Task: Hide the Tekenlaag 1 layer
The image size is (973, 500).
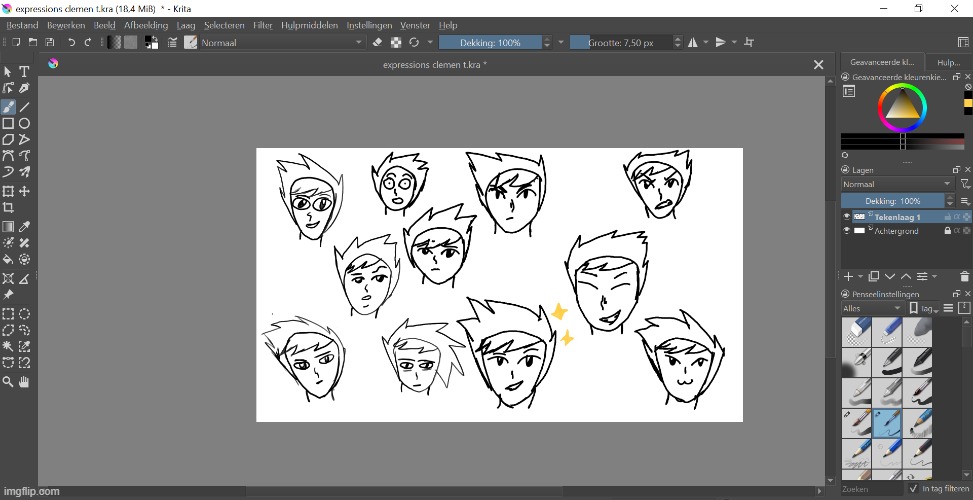Action: point(846,217)
